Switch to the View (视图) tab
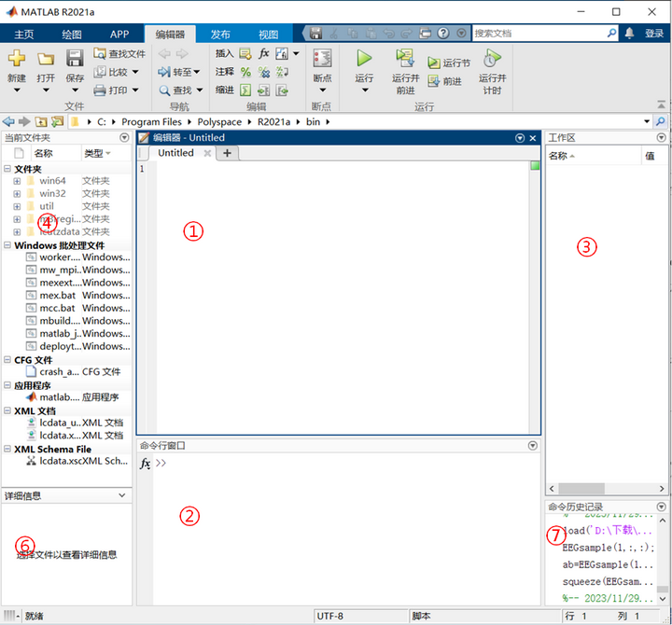Viewport: 672px width, 625px height. click(x=268, y=34)
